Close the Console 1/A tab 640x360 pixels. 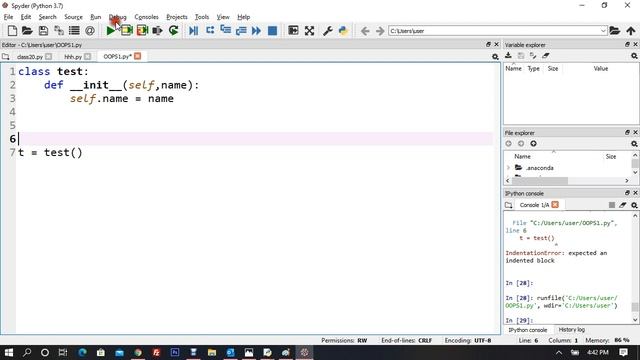(x=555, y=204)
